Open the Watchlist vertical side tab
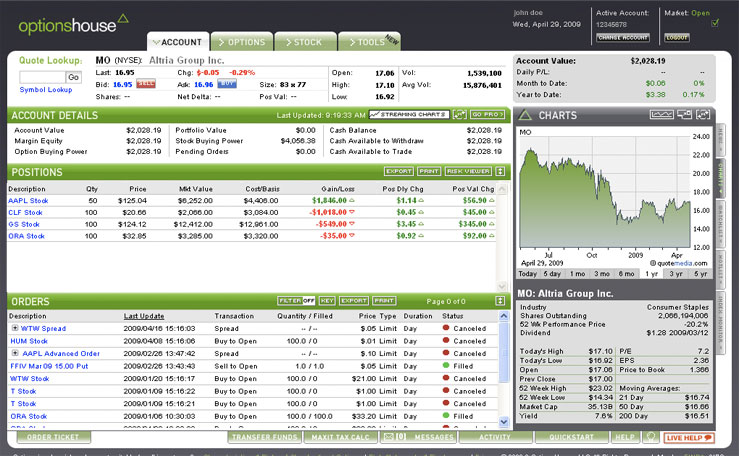This screenshot has width=739, height=456. point(720,223)
